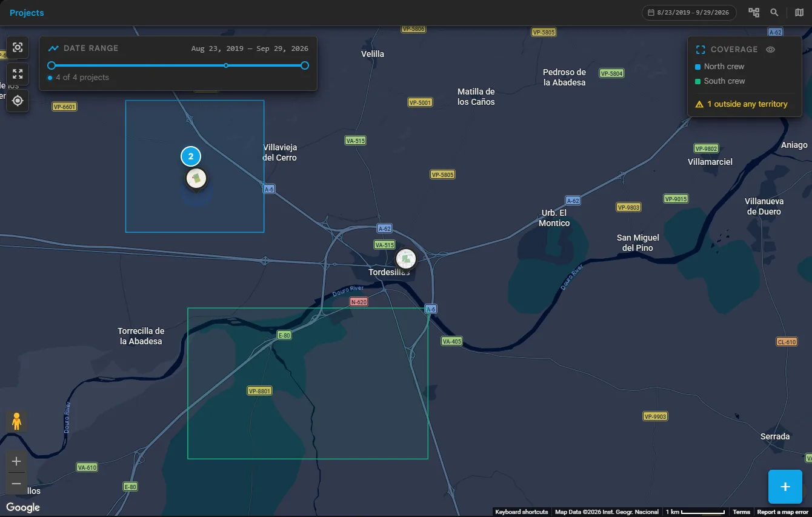Click the 1 km map scale control

pyautogui.click(x=695, y=512)
